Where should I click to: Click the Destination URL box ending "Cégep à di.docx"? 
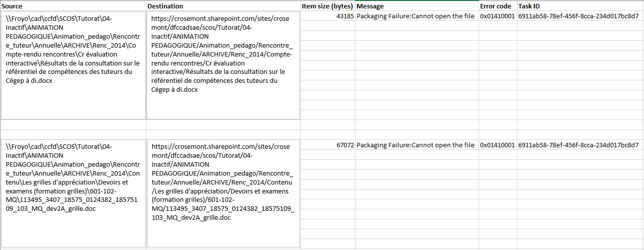click(223, 65)
